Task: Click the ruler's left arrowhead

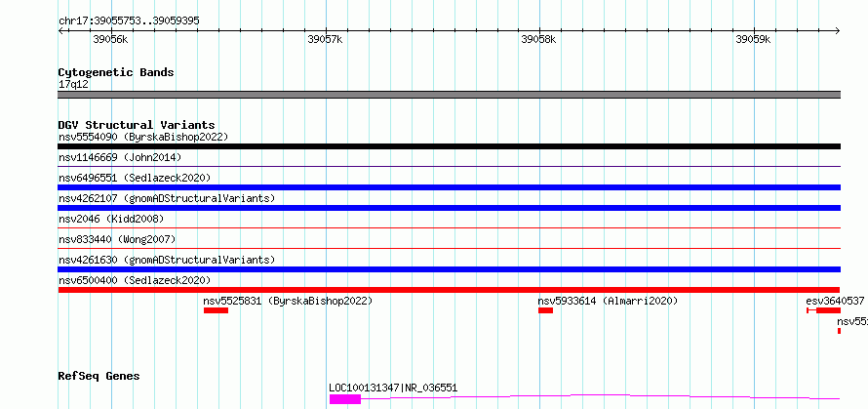Action: [x=60, y=30]
